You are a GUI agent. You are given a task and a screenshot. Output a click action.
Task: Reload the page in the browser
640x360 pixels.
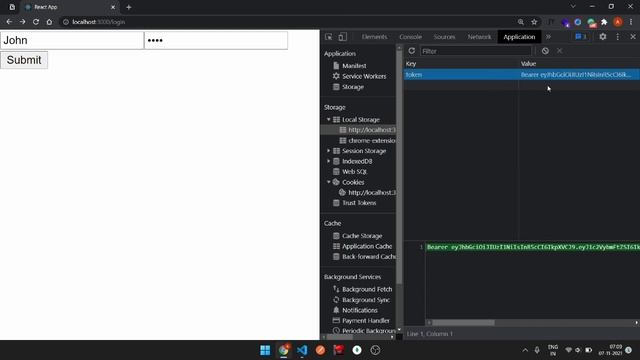point(36,22)
